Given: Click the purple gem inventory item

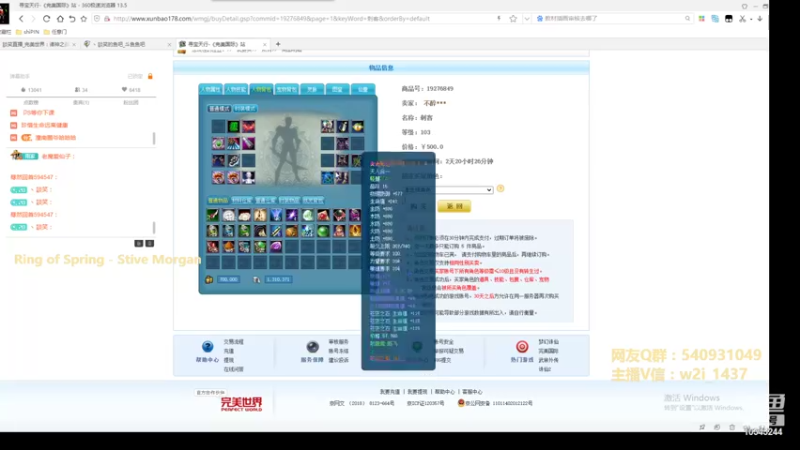Looking at the screenshot, I should [x=276, y=247].
